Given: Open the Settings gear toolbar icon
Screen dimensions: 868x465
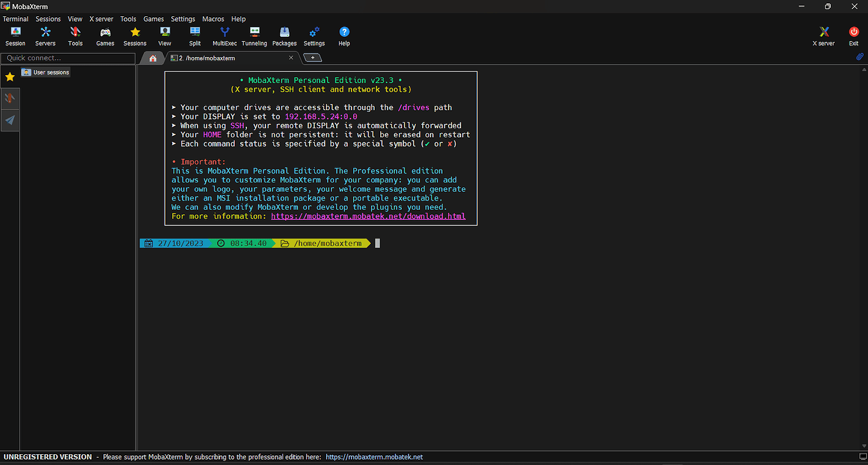Looking at the screenshot, I should [x=314, y=36].
